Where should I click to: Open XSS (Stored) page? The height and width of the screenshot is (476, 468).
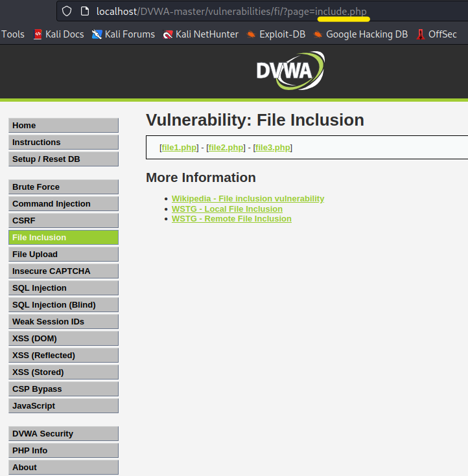[64, 372]
